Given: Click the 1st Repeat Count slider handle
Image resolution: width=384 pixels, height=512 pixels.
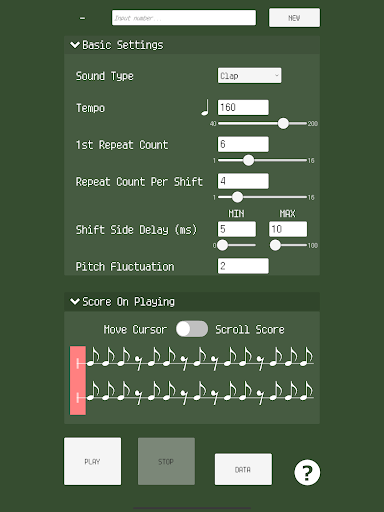Looking at the screenshot, I should [x=248, y=160].
